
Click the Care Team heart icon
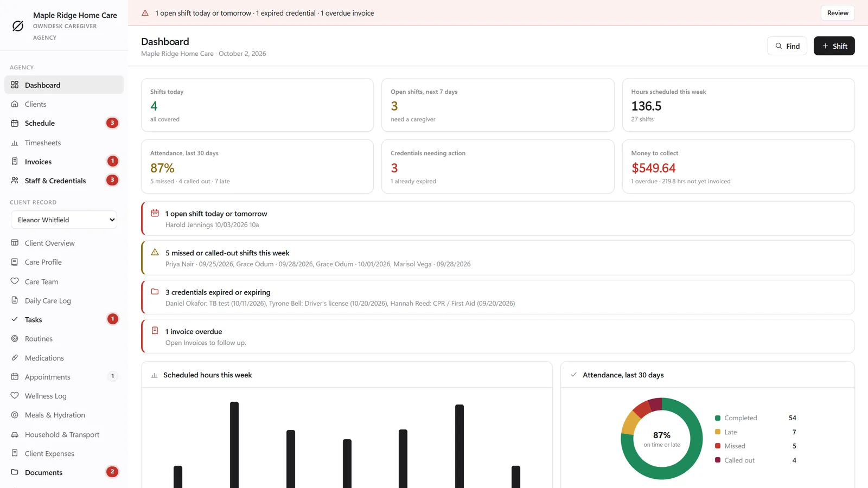[x=15, y=281]
